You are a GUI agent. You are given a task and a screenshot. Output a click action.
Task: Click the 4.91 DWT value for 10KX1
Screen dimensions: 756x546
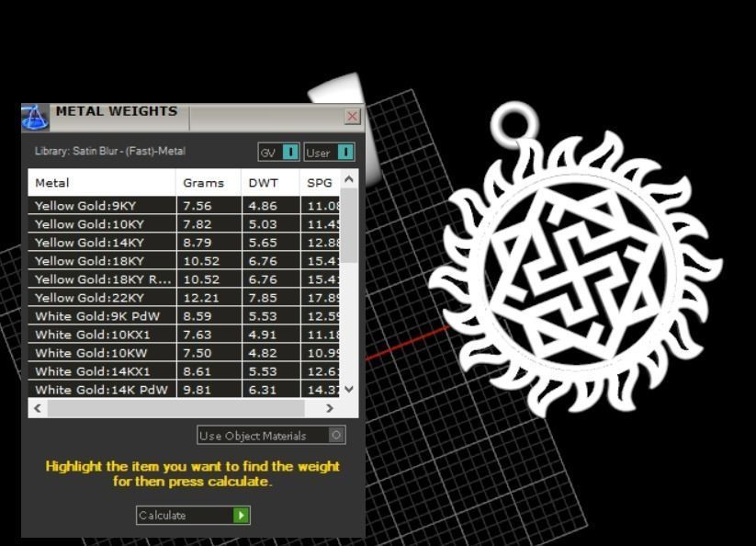263,335
